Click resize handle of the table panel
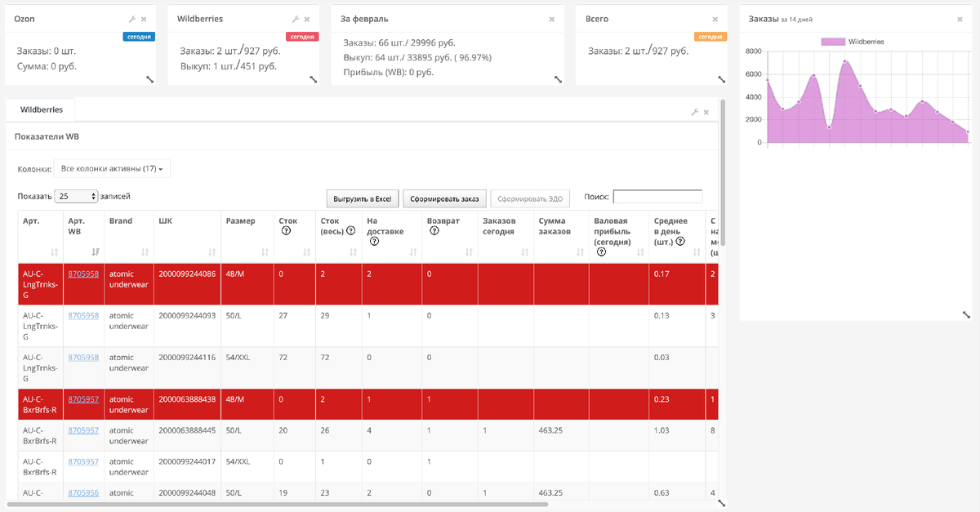The image size is (980, 512). point(721,504)
